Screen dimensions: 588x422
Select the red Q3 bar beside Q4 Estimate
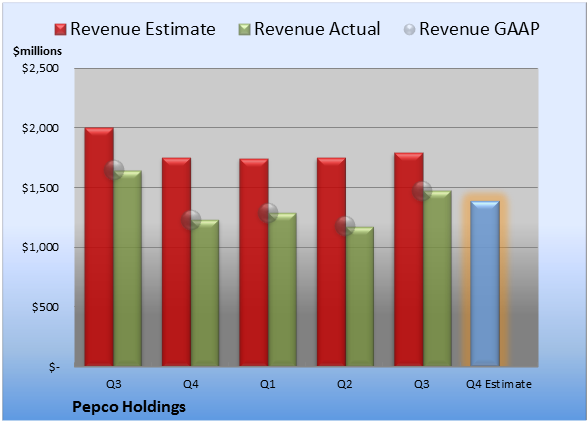coord(409,259)
